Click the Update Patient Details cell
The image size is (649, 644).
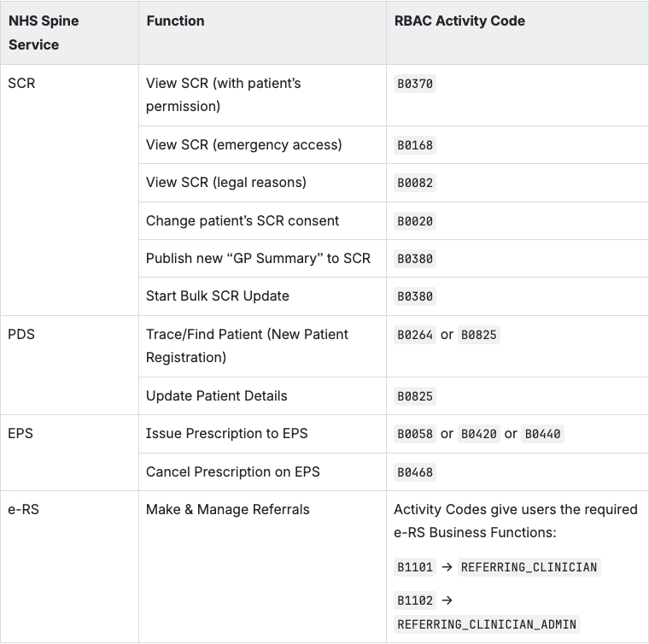[217, 395]
